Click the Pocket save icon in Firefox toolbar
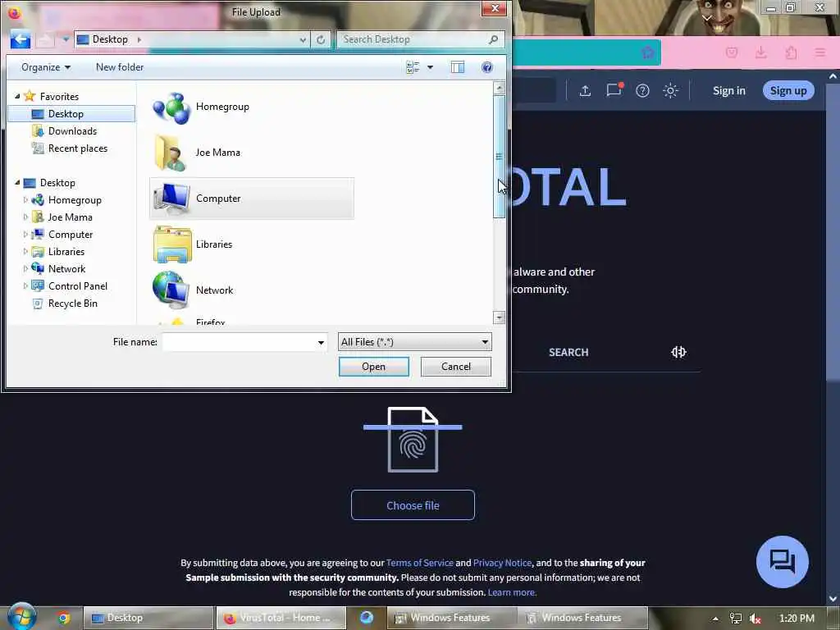Viewport: 840px width, 630px height. pyautogui.click(x=732, y=52)
